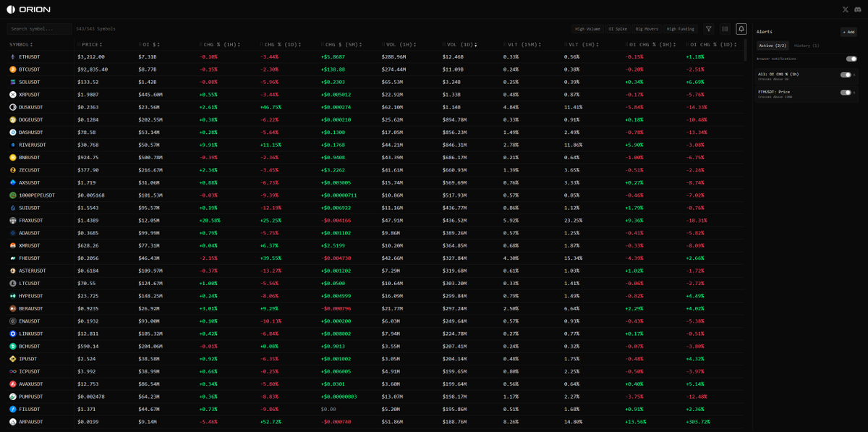Apply the Big Movers preset filter
Screen dimensions: 868x432
coord(647,29)
